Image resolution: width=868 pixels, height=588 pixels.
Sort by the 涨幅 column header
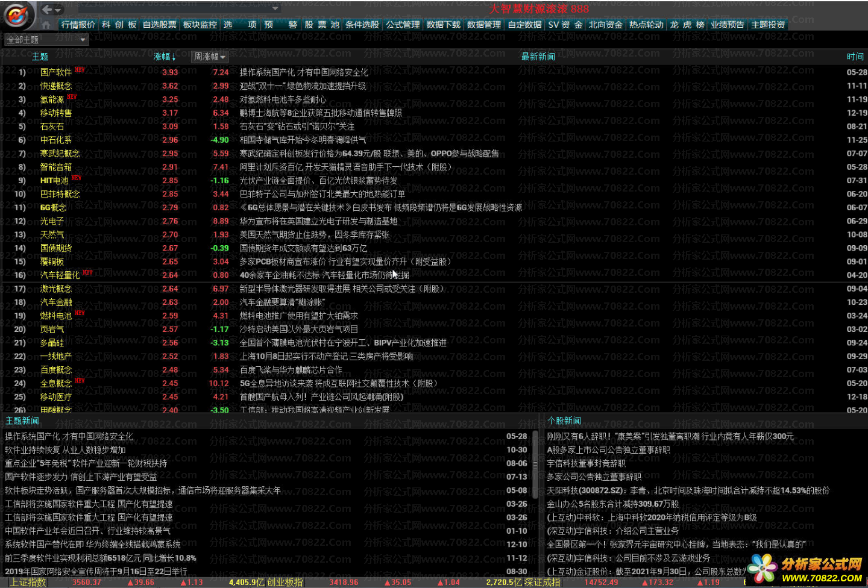click(165, 57)
